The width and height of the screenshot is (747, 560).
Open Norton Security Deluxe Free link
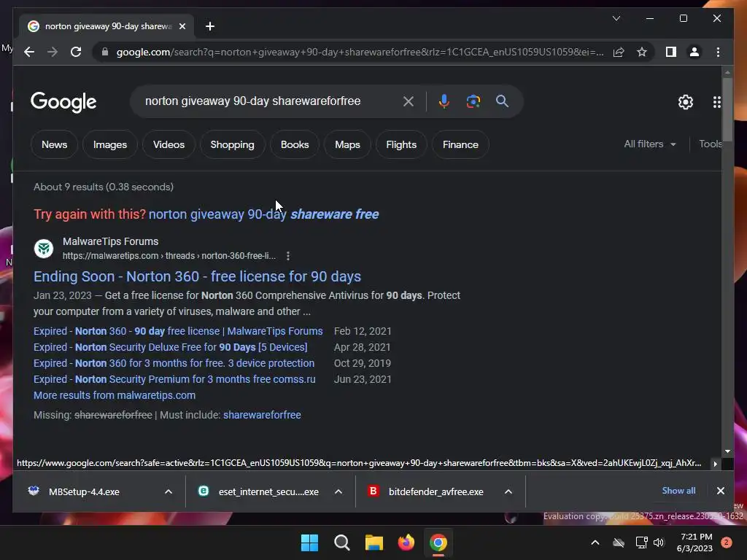(171, 347)
